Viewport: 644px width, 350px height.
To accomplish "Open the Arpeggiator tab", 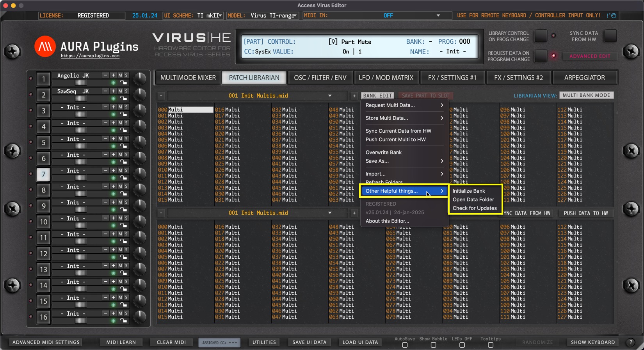I will click(x=585, y=78).
